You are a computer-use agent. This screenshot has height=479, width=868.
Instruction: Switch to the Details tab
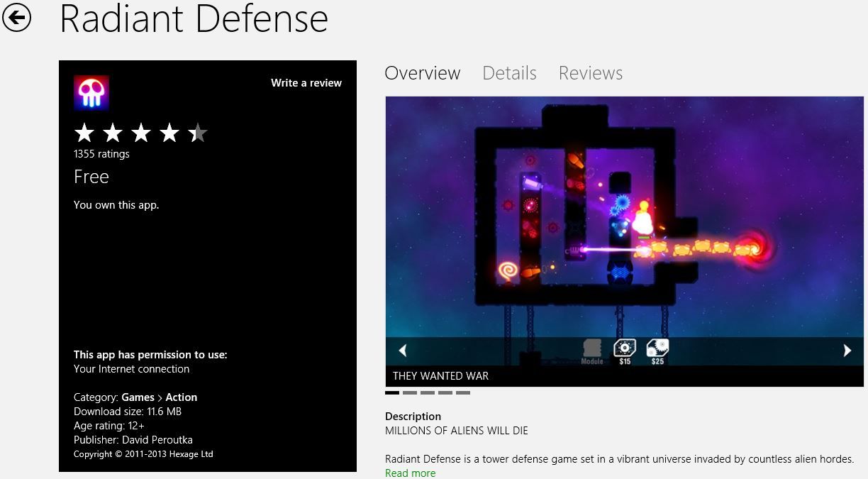tap(509, 73)
